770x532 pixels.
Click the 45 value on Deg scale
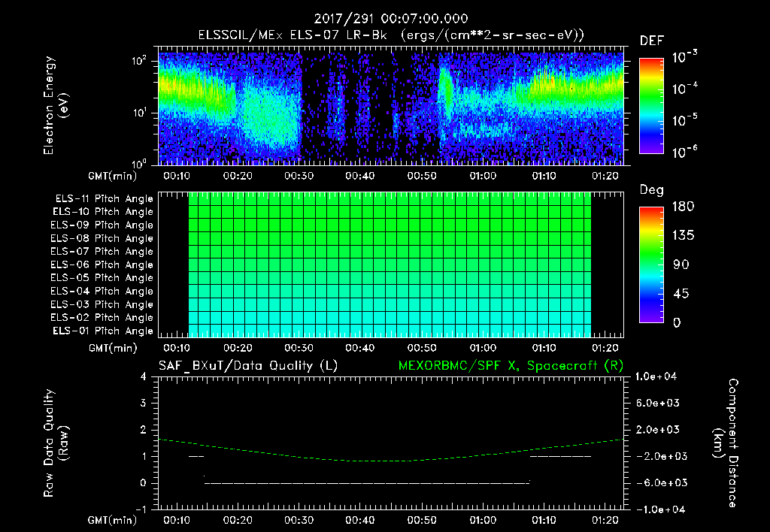tap(681, 294)
